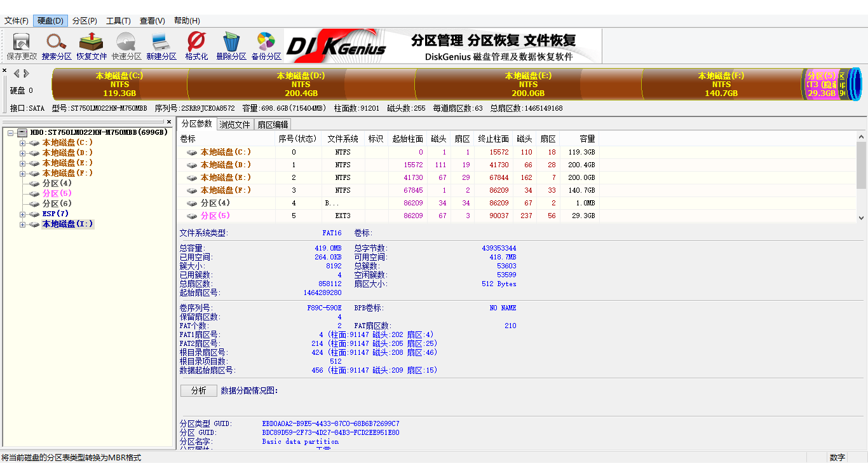This screenshot has height=468, width=868.
Task: Expand 本地磁盘(F:) in the tree
Action: point(22,174)
